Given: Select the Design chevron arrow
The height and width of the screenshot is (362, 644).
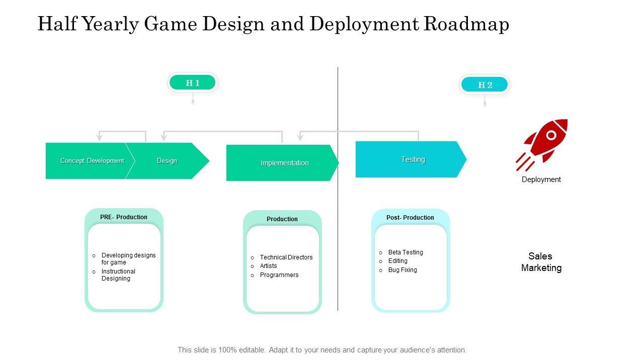Looking at the screenshot, I should (x=167, y=161).
